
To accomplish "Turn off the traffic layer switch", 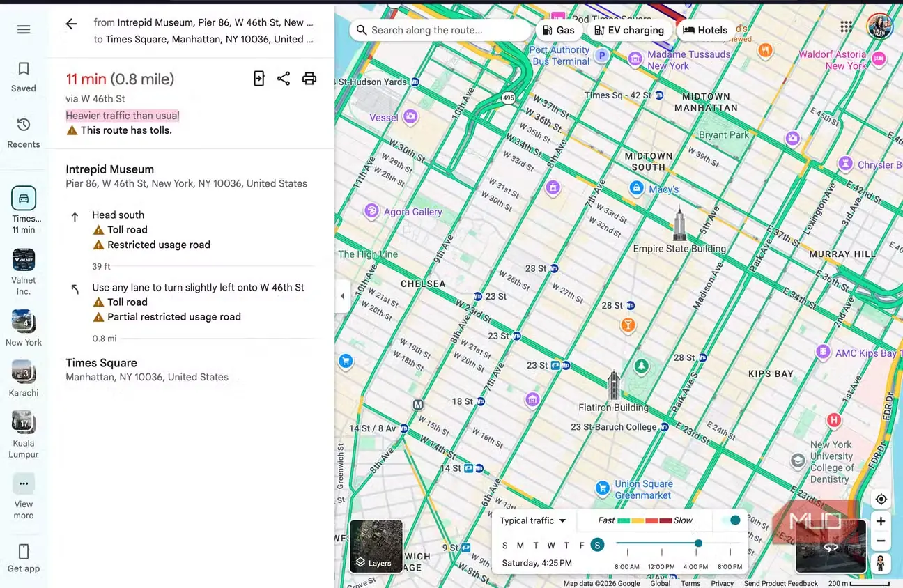I will (730, 520).
